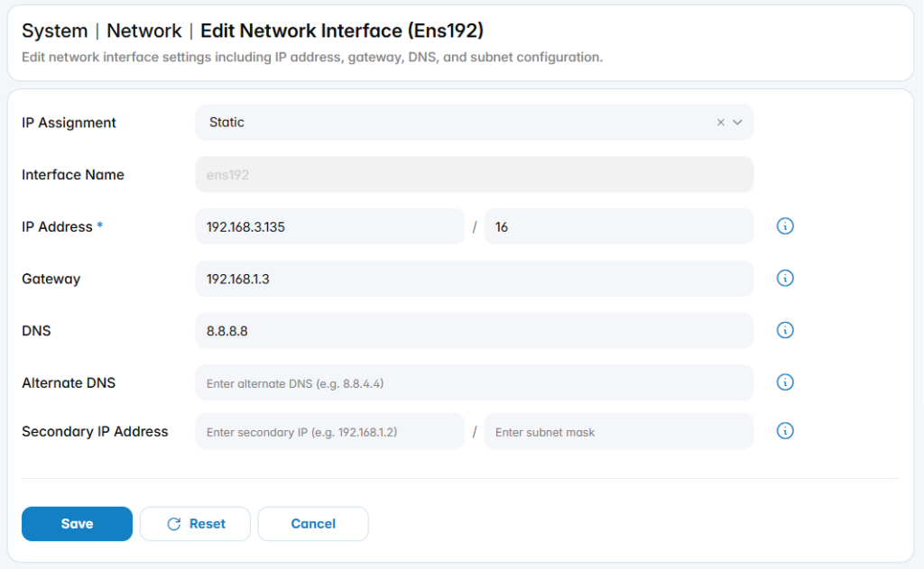Click the circular arrow icon in Reset
This screenshot has height=569, width=924.
174,524
